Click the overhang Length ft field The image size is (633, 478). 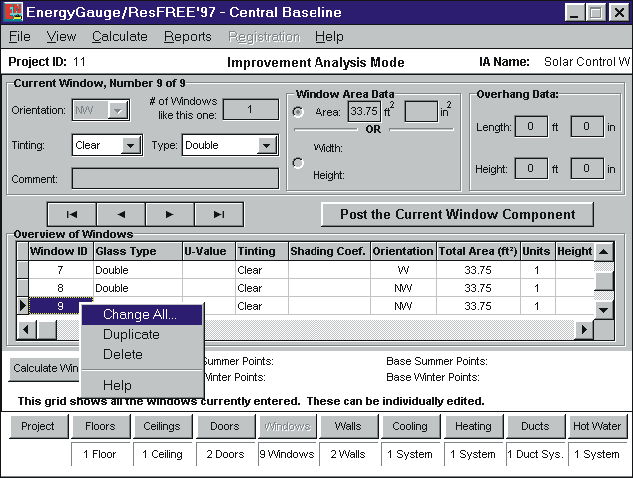[531, 127]
